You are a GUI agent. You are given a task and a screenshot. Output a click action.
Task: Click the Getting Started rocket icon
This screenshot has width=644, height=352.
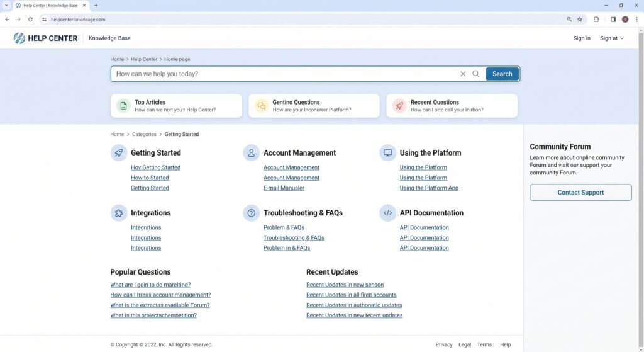pos(119,153)
